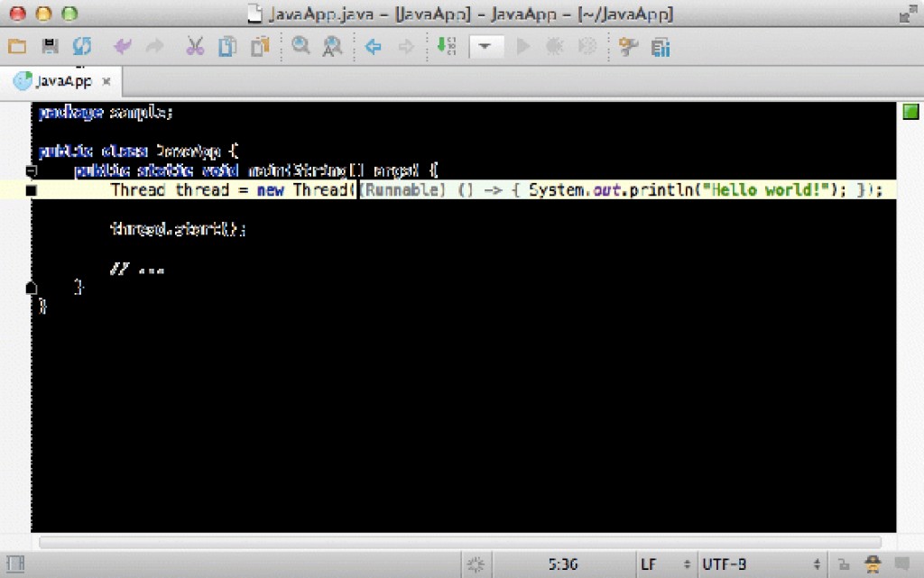Screen dimensions: 924x578
Task: Select the JavaApp editor tab
Action: [60, 81]
